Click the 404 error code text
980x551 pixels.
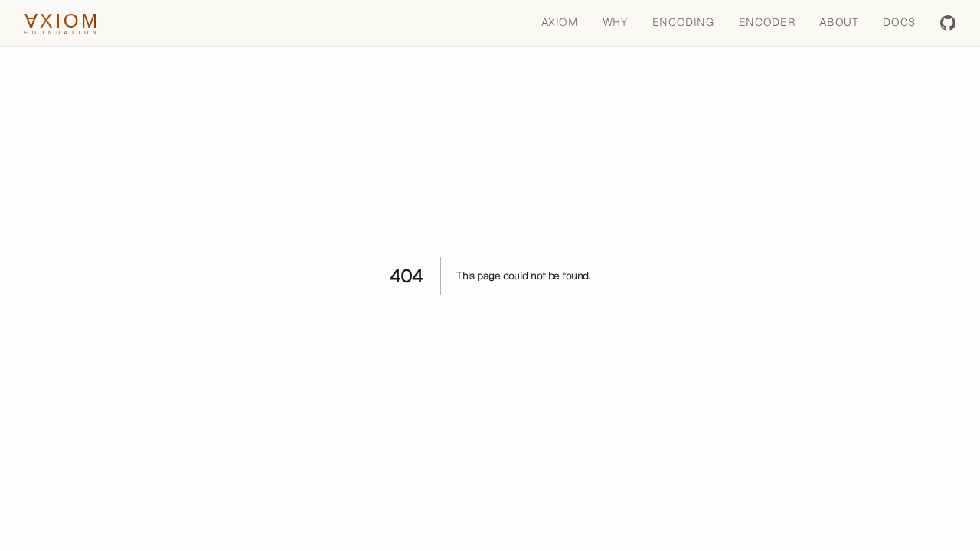[407, 276]
